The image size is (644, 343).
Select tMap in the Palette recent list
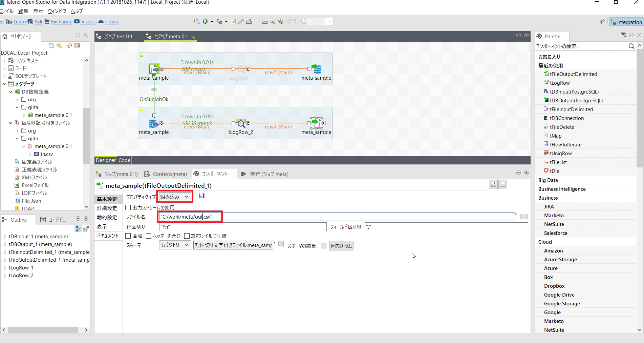click(x=556, y=136)
